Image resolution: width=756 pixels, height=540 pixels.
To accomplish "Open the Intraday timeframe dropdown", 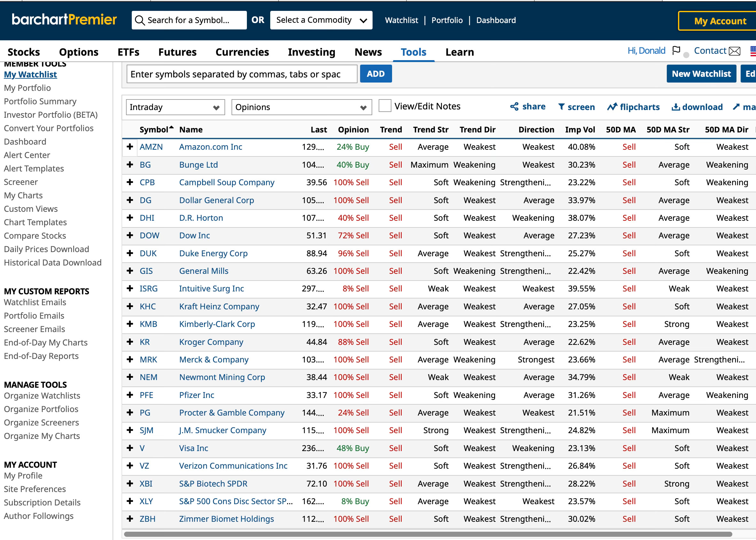I will tap(176, 107).
